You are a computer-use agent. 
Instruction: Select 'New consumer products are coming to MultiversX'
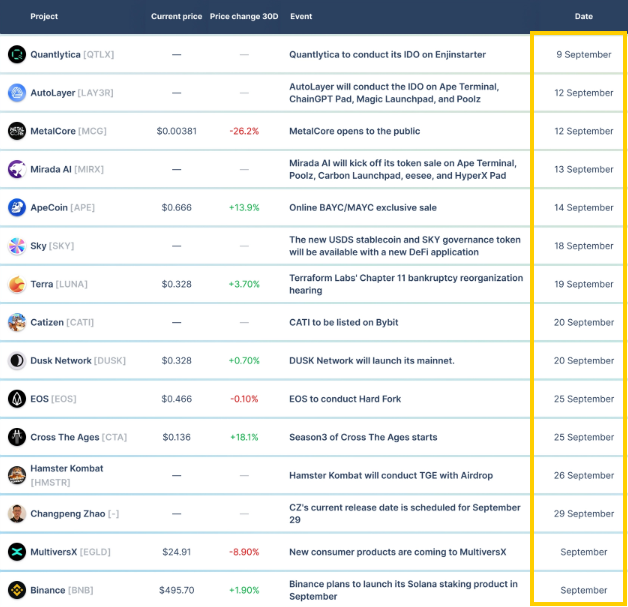(x=398, y=552)
